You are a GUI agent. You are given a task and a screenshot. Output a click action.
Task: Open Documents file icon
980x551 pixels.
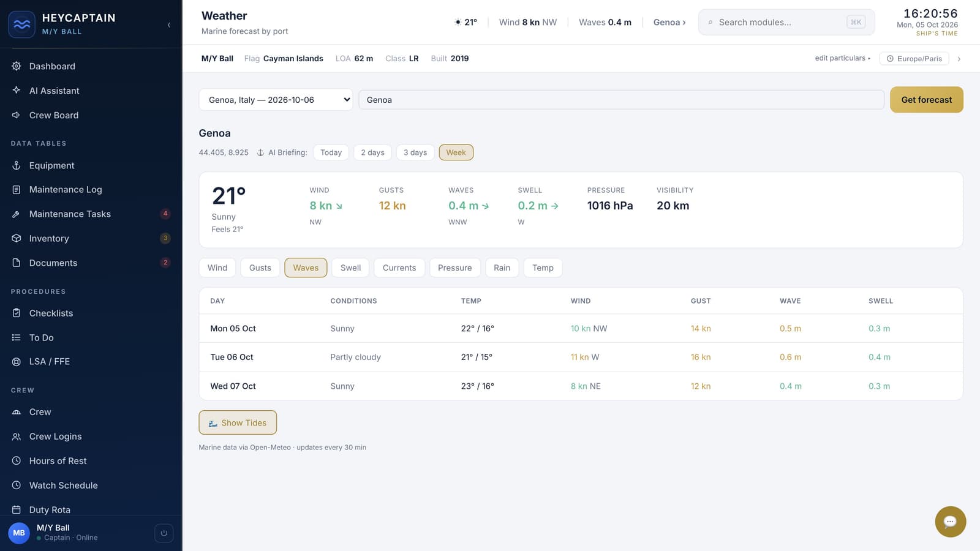pyautogui.click(x=17, y=263)
